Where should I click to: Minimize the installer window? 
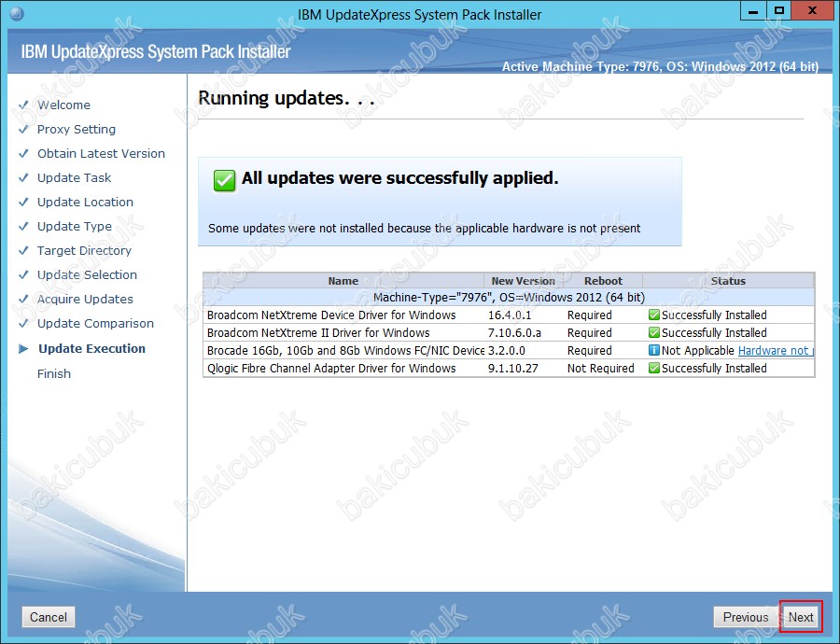pos(753,10)
